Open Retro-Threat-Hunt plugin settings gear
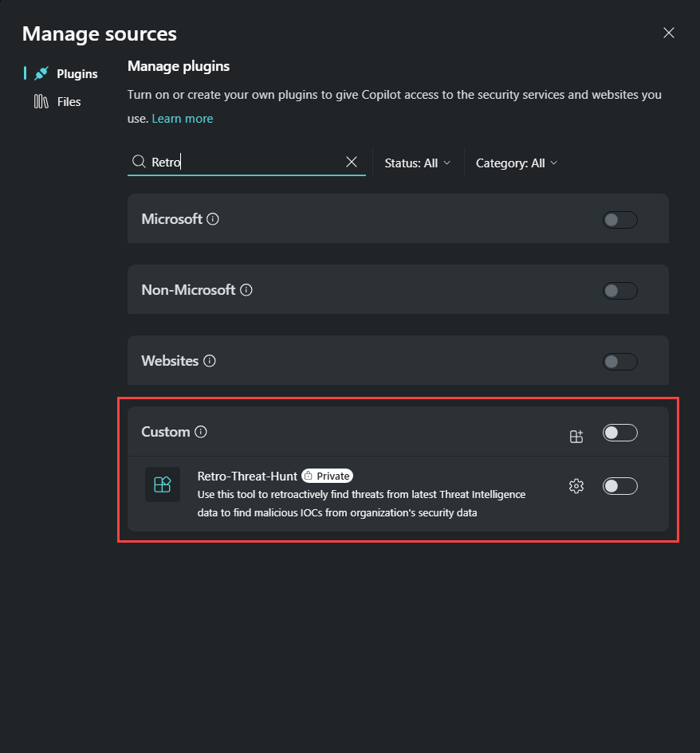Image resolution: width=700 pixels, height=753 pixels. pyautogui.click(x=576, y=486)
